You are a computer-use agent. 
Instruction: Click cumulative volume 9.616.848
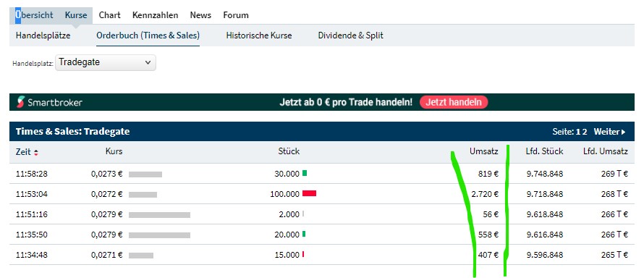coord(545,235)
